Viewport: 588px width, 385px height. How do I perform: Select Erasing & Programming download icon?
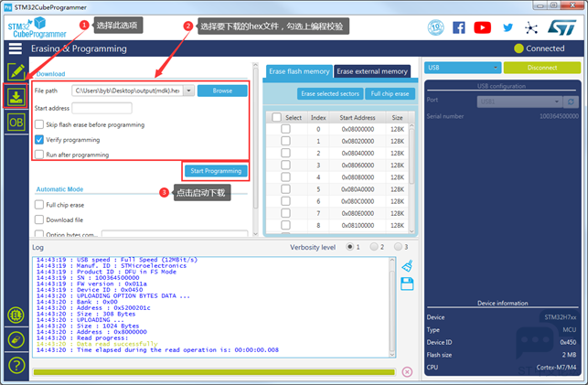click(x=16, y=97)
